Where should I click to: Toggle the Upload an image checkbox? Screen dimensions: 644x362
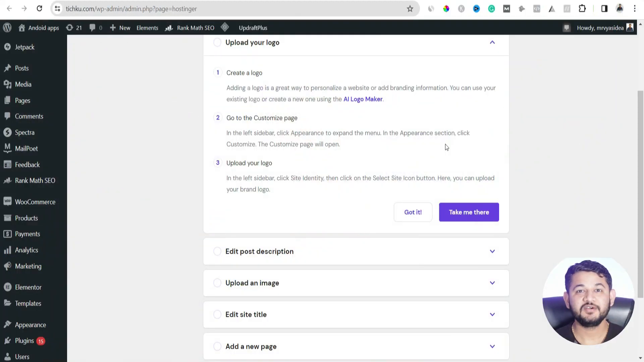217,283
